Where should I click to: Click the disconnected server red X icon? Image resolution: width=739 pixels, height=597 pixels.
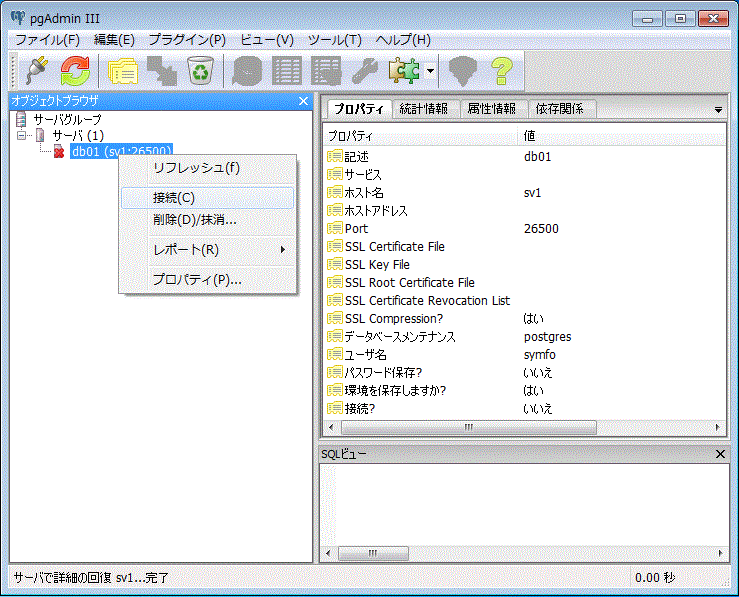[x=59, y=151]
